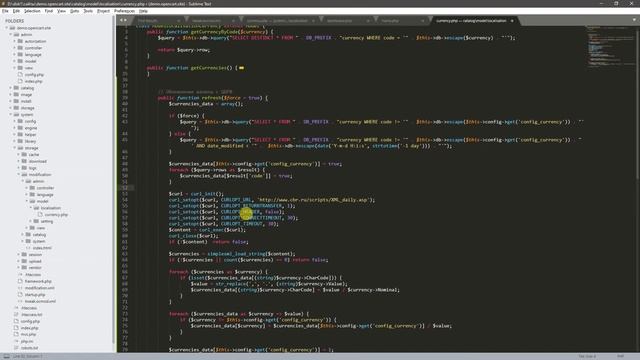This screenshot has width=640, height=360.
Task: Open php.ini in the sidebar tree
Action: click(27, 341)
